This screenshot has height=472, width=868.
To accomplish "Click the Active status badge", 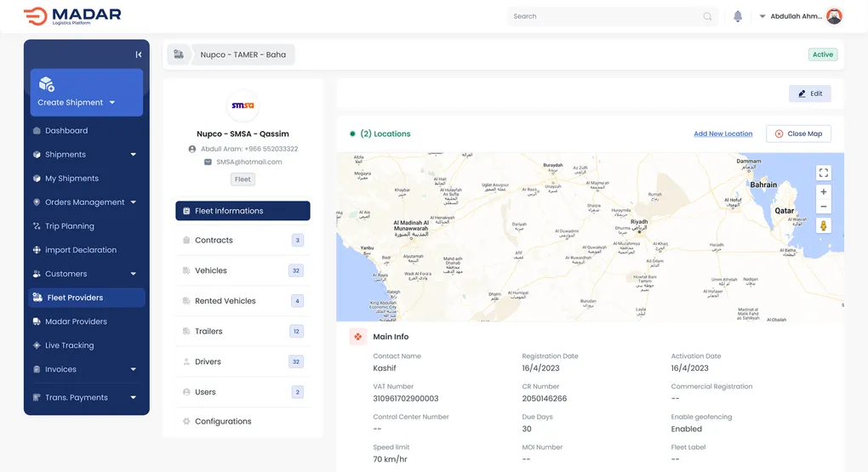I will [x=823, y=54].
